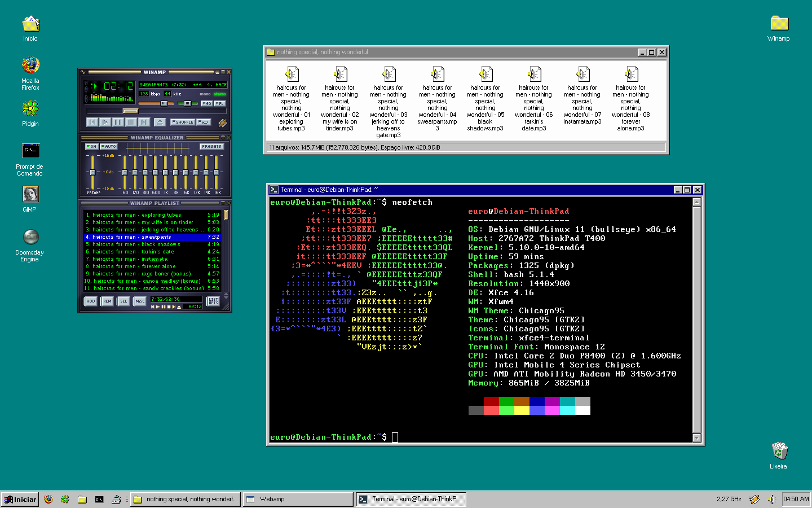Select file '05 black shadows.mp3' icon
812x508 pixels.
click(486, 74)
